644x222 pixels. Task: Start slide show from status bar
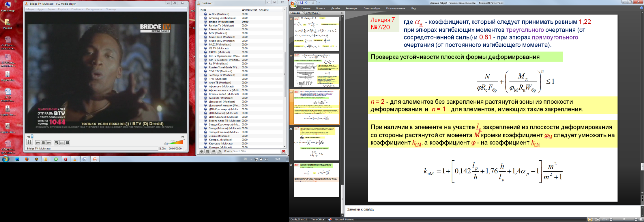point(598,219)
